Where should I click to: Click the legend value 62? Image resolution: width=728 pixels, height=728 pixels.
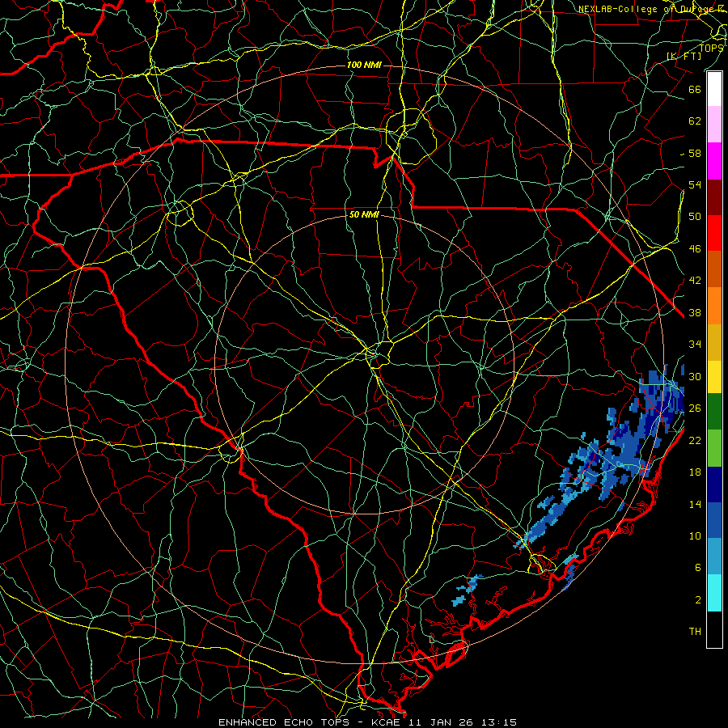[695, 121]
